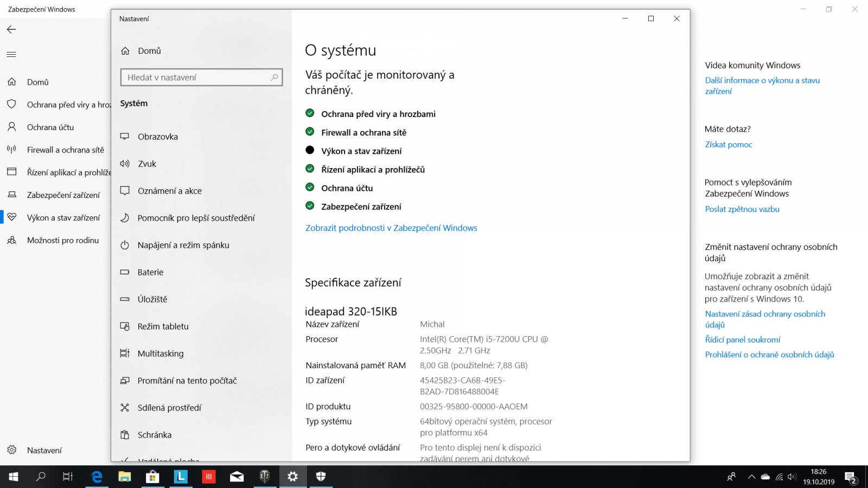Click product ID 00325-95800-00000-AAOEM
868x488 pixels.
474,407
